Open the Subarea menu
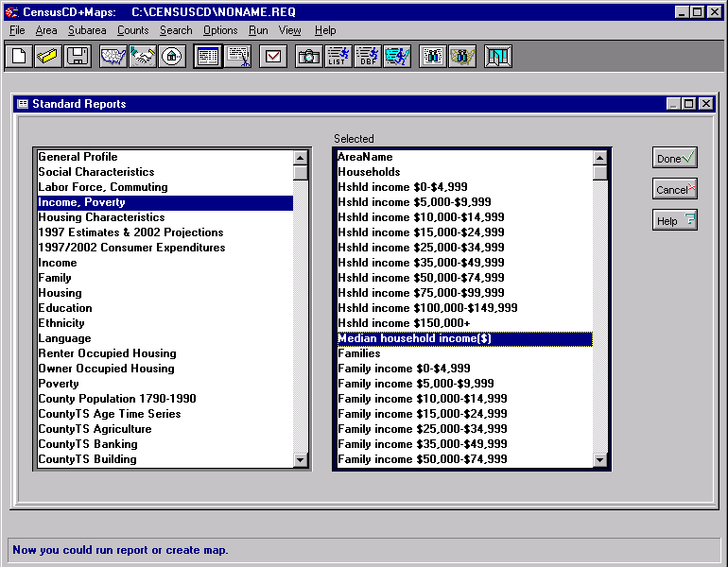Screen dimensions: 728x567 pos(87,30)
